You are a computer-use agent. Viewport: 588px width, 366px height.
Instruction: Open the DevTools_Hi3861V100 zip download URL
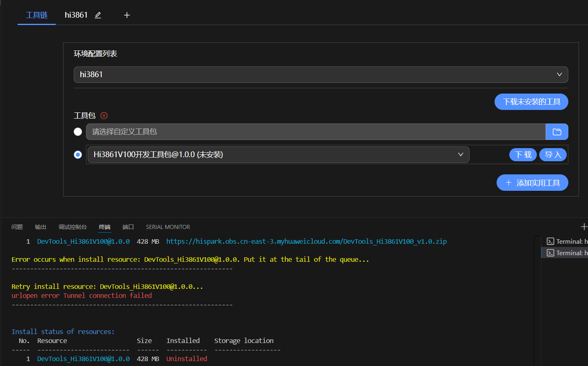306,241
